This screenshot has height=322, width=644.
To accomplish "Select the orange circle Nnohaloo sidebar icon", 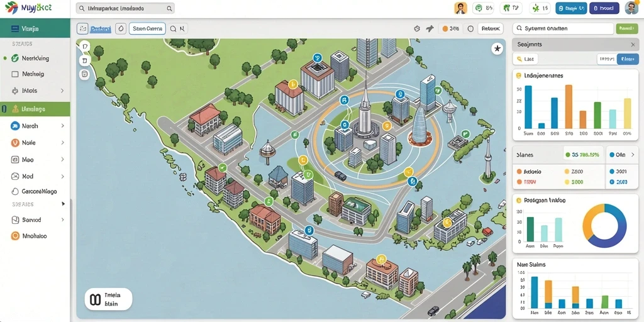I will click(15, 236).
